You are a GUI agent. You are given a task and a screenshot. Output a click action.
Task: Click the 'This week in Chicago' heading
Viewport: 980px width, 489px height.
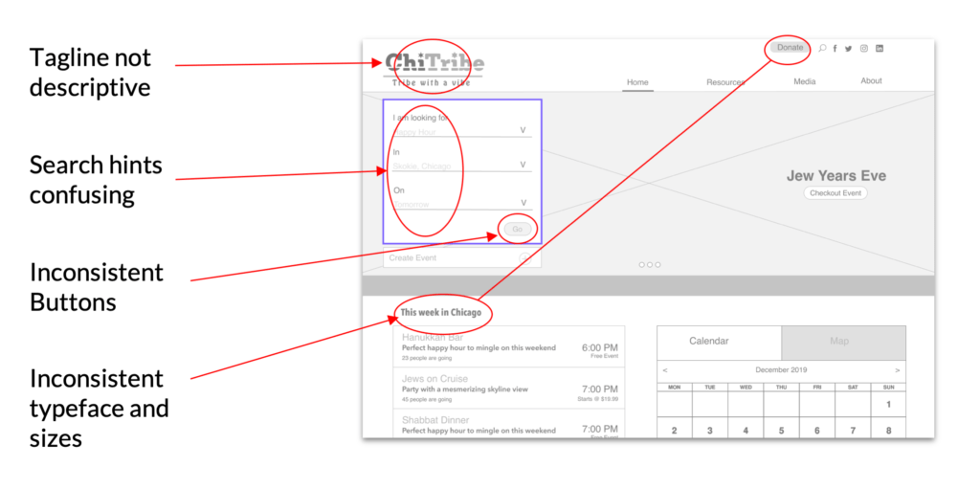[x=441, y=312]
